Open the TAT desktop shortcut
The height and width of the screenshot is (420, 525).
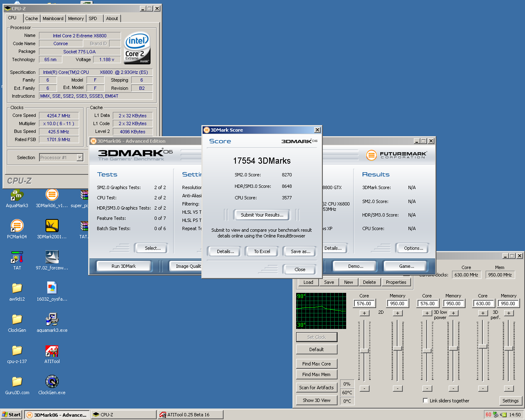[x=17, y=260]
